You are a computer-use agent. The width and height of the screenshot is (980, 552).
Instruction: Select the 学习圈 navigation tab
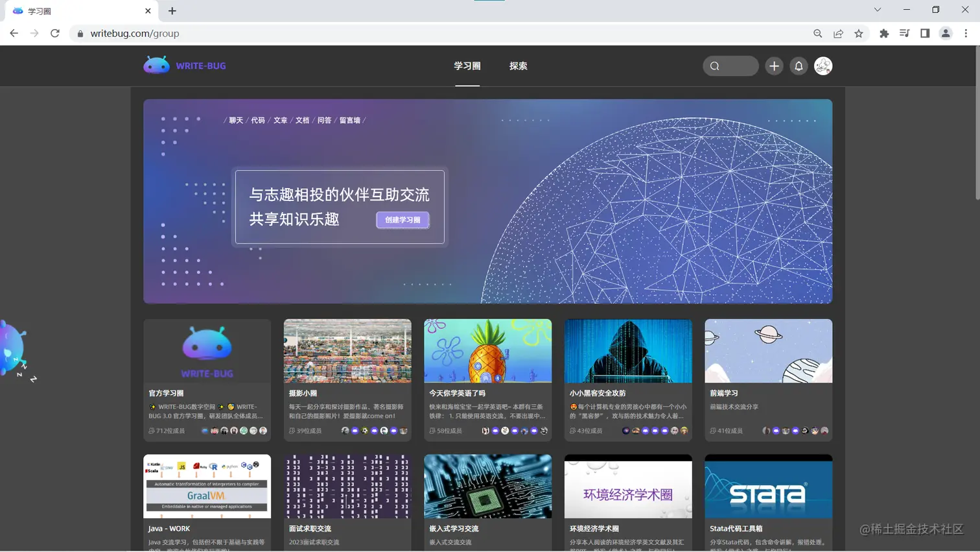pos(466,66)
